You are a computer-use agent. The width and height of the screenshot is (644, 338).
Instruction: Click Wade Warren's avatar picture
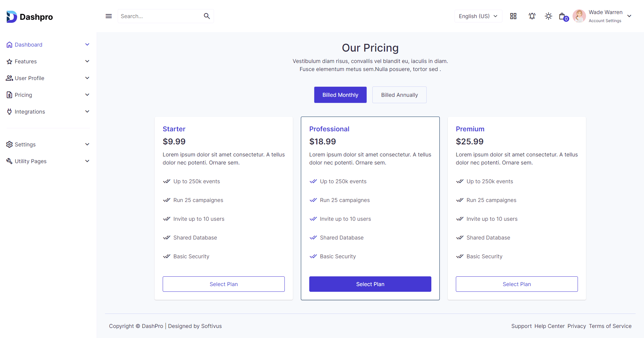pos(579,16)
